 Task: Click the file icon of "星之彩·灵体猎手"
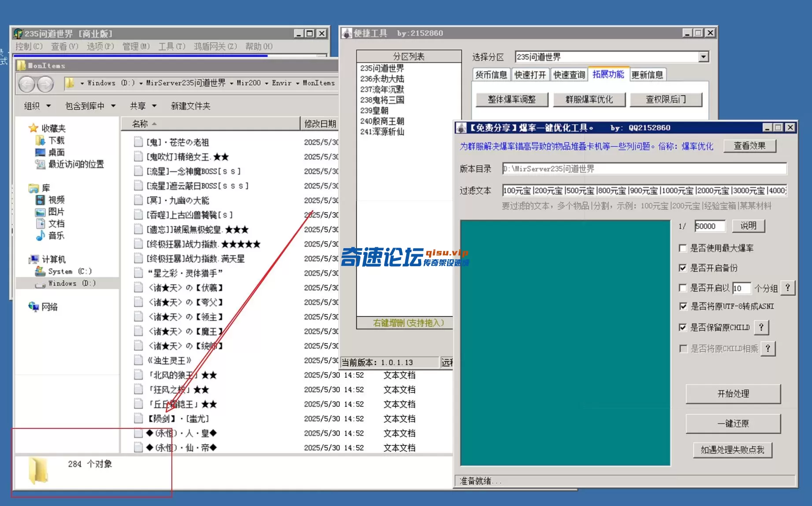(x=138, y=273)
